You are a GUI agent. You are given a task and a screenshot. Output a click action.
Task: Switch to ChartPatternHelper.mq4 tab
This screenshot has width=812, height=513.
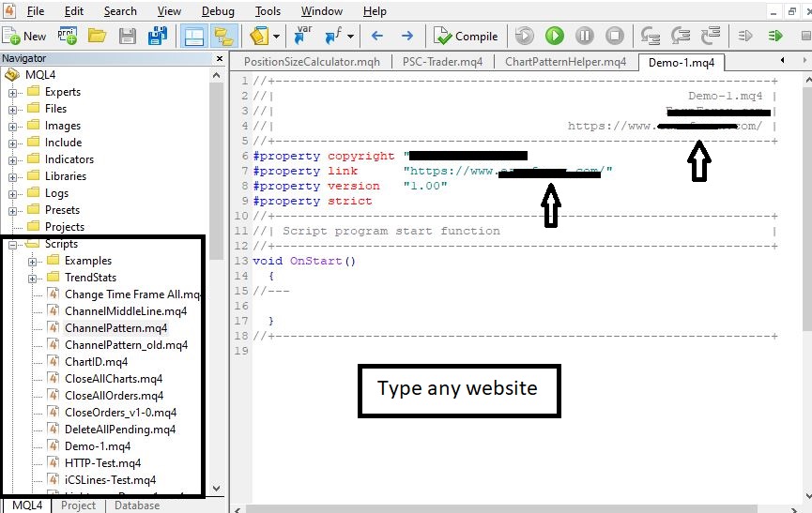[565, 62]
